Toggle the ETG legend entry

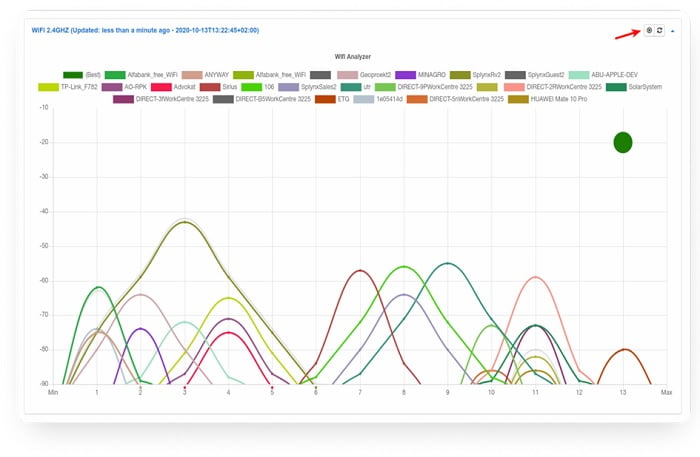coord(344,99)
